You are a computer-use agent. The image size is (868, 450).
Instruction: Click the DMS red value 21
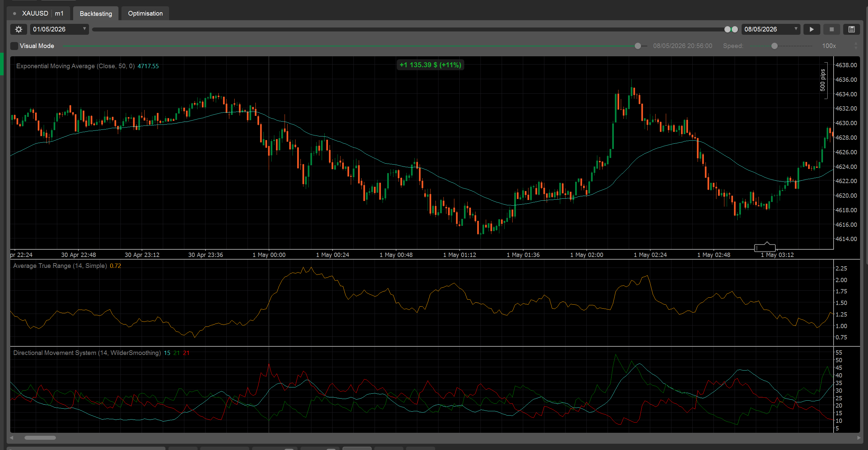point(186,353)
